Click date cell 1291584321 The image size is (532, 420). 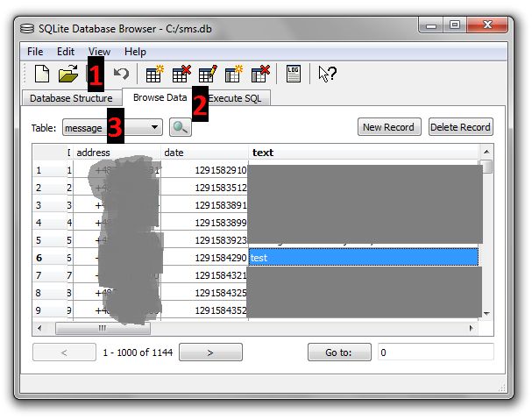(204, 275)
